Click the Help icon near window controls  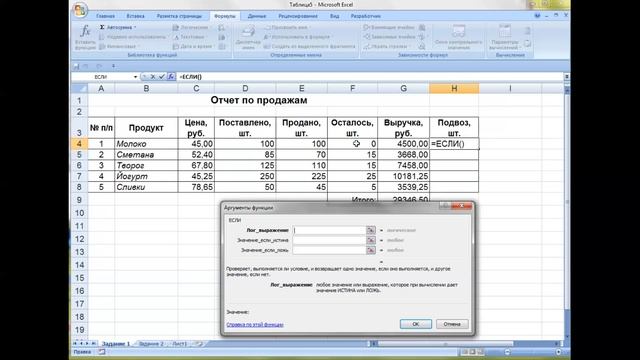tap(537, 16)
